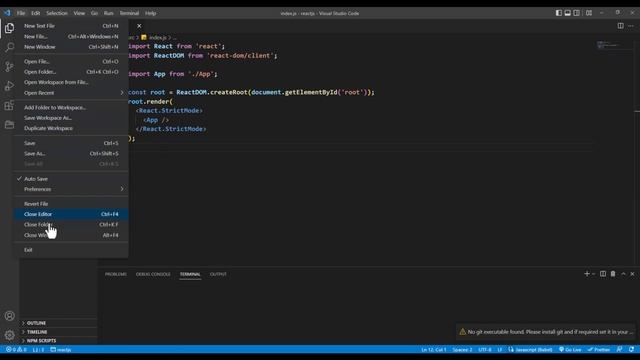Choose Open Folder... menu entry
This screenshot has width=640, height=360.
(x=71, y=72)
